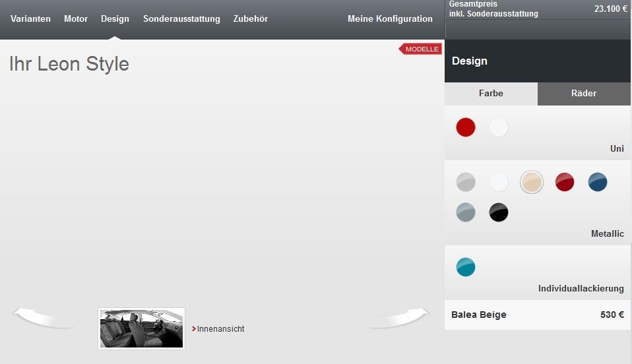Click the Balea Beige color name
Image resolution: width=632 pixels, height=364 pixels.
[478, 315]
